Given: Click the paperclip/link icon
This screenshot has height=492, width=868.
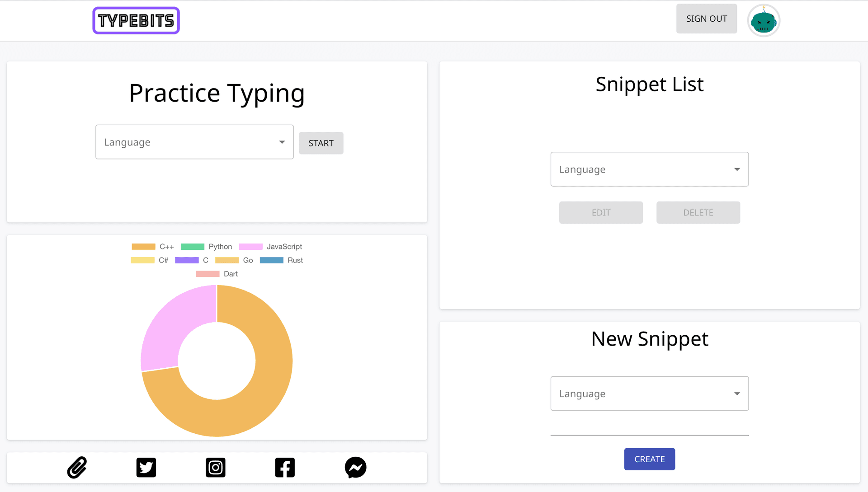Looking at the screenshot, I should pyautogui.click(x=77, y=468).
